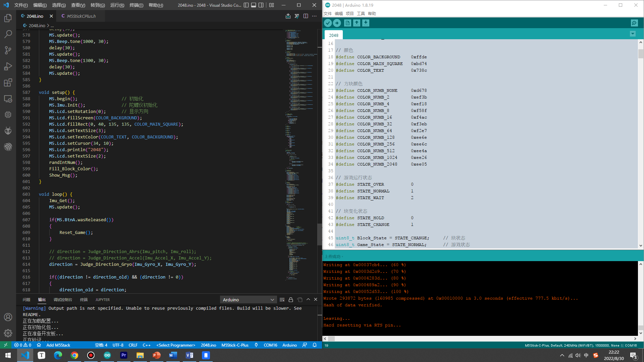Toggle VS Code bottom panel layout button

pos(254,5)
